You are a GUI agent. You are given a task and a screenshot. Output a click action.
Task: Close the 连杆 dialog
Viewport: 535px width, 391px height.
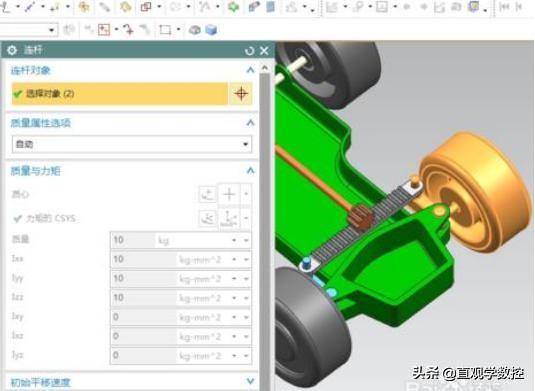point(264,51)
